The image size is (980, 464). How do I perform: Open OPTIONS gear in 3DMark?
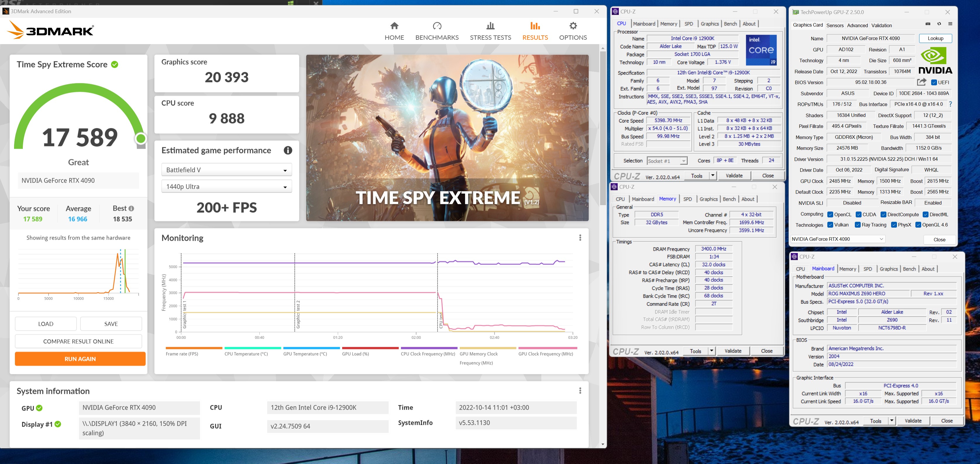pos(573,31)
